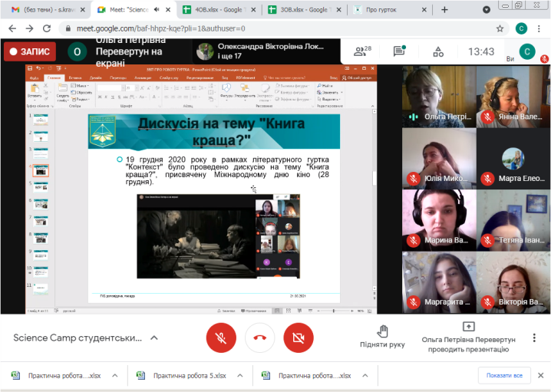This screenshot has height=392, width=551.
Task: Reload the Meet page
Action: [x=45, y=28]
